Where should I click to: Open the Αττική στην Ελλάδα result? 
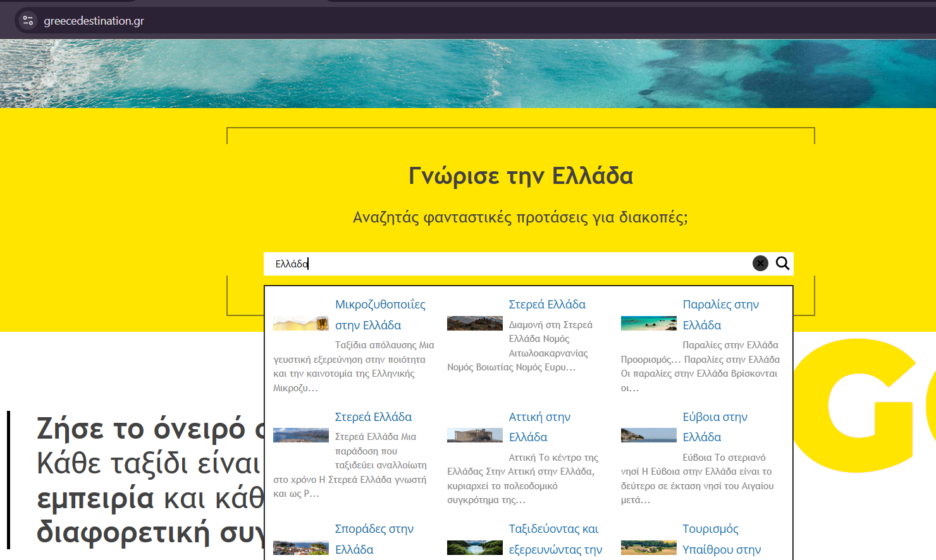(539, 427)
